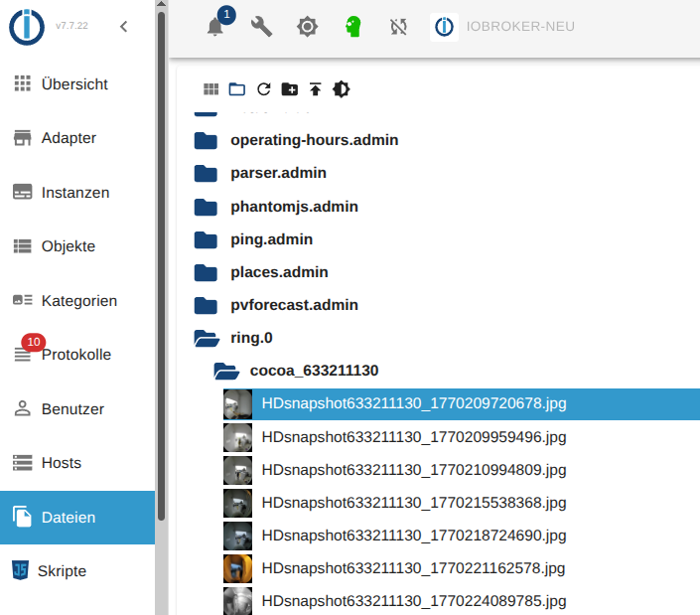The height and width of the screenshot is (615, 700).
Task: Select file HDsnapshot633211130_1770218724690.jpg
Action: tap(462, 536)
